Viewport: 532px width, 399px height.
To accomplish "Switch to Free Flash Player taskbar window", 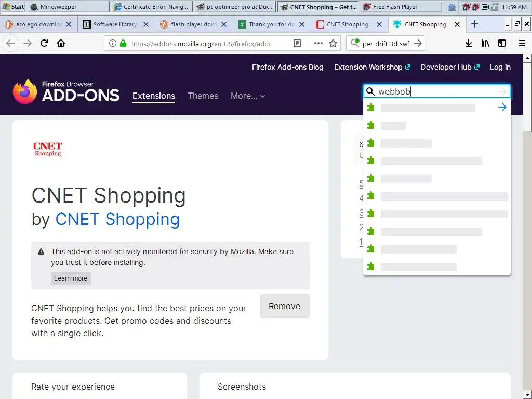I will [402, 6].
